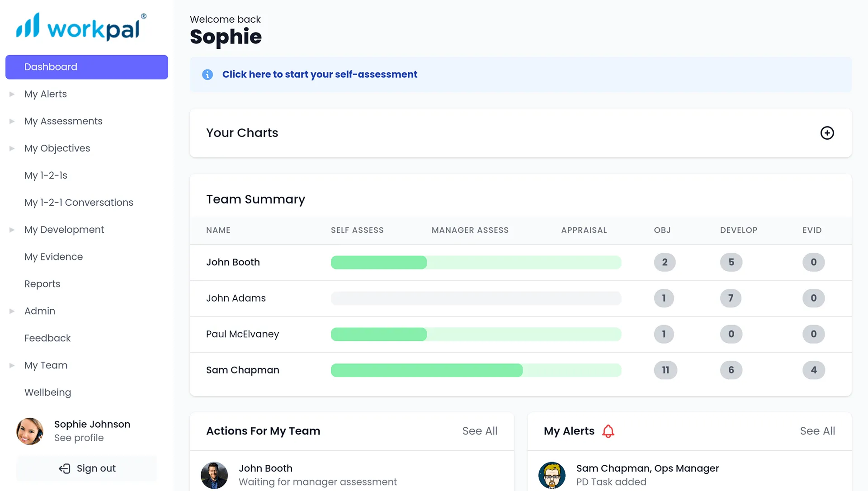
Task: Open My 1-2-1 Conversations page
Action: pos(79,203)
